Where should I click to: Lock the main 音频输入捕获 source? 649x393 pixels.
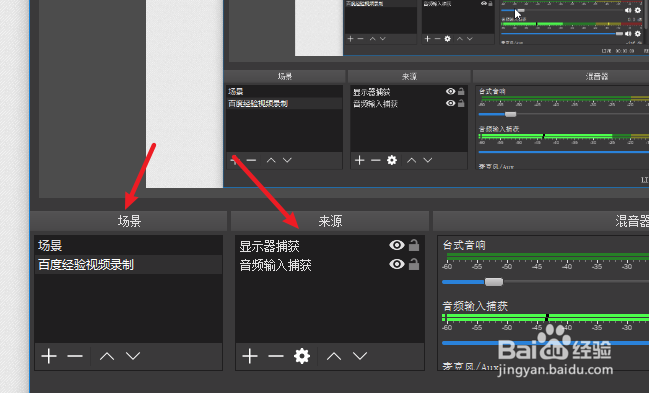[x=414, y=264]
